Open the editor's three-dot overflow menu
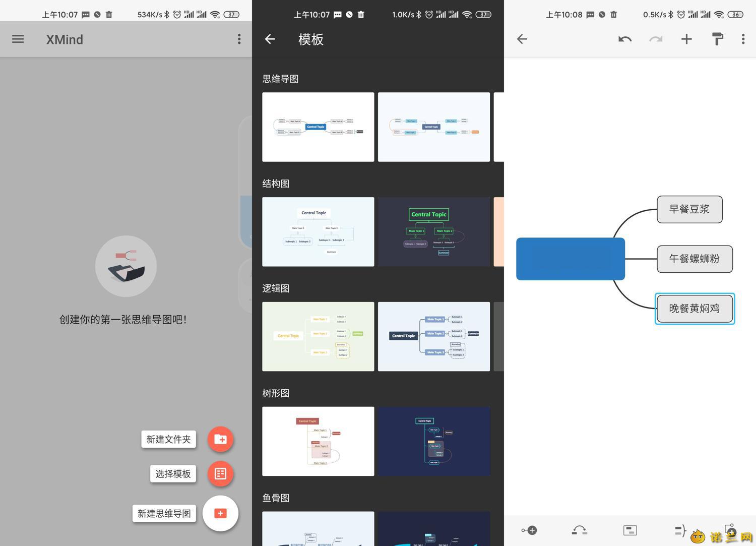756x546 pixels. (743, 39)
